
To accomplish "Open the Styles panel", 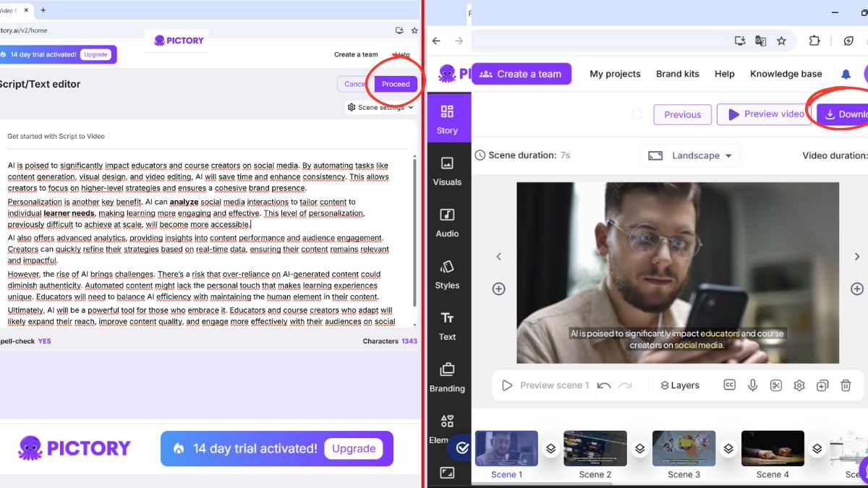I will click(448, 274).
